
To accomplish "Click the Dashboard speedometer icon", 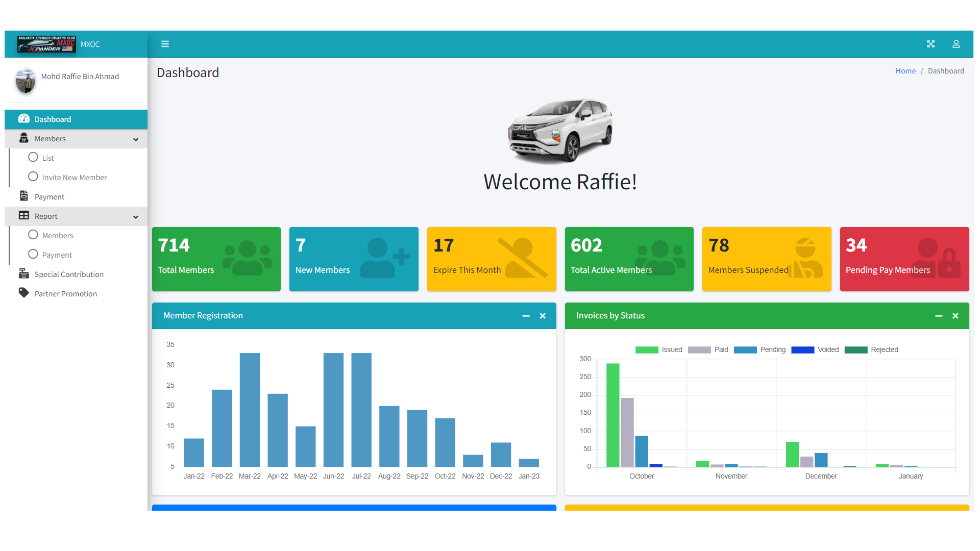I will pos(23,119).
